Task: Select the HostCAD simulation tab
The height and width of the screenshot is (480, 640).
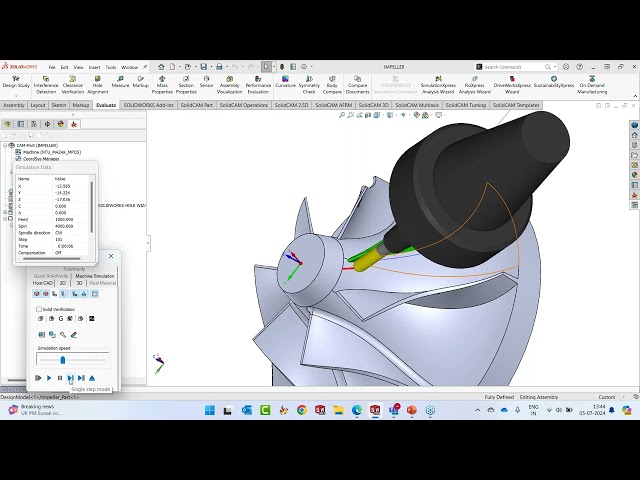Action: pos(43,283)
